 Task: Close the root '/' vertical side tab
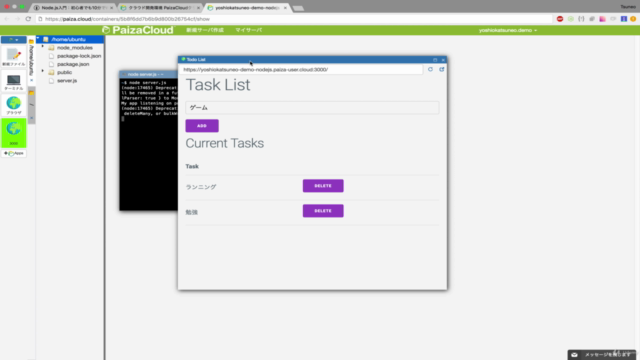tap(31, 118)
